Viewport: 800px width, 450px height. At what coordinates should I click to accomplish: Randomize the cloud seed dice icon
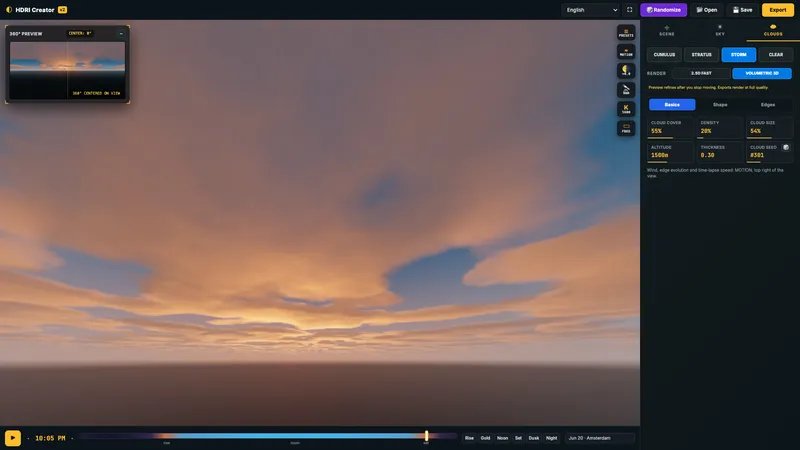(786, 147)
